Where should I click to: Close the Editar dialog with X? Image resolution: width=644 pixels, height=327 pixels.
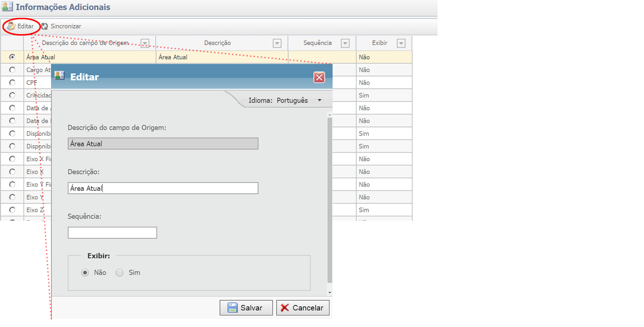point(319,77)
